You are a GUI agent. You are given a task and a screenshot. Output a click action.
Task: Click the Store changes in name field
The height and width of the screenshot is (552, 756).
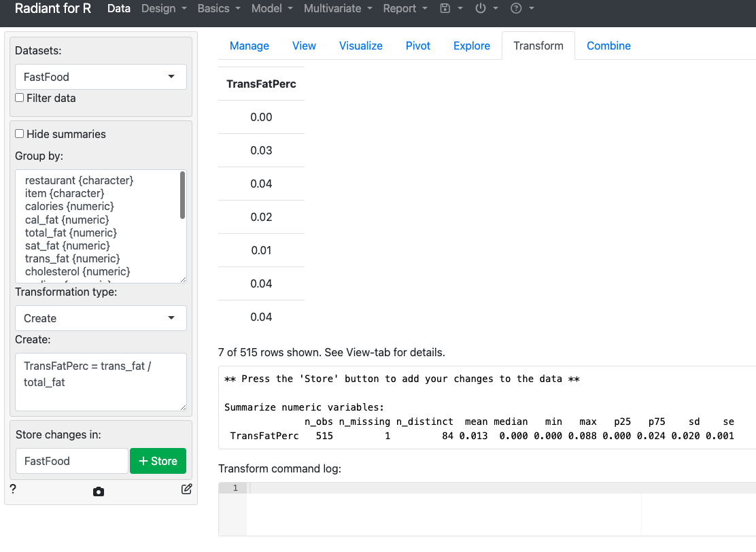[x=71, y=461]
